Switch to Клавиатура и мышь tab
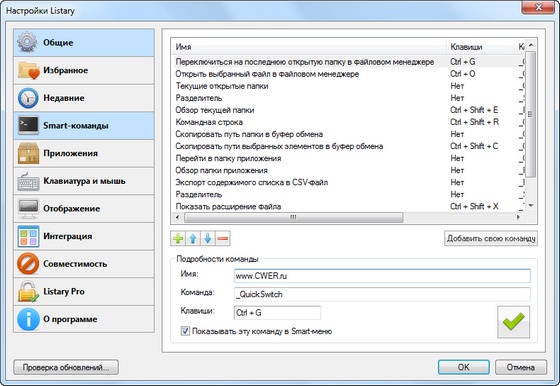 coord(84,181)
